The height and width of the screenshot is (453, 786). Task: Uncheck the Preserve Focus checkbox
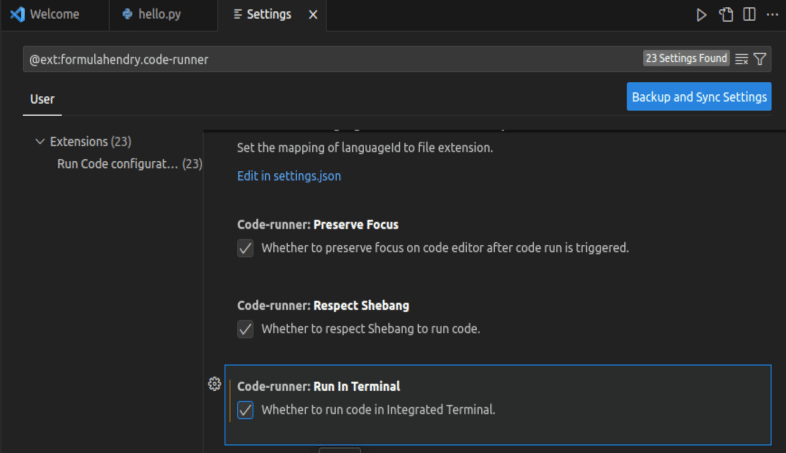[x=245, y=248]
